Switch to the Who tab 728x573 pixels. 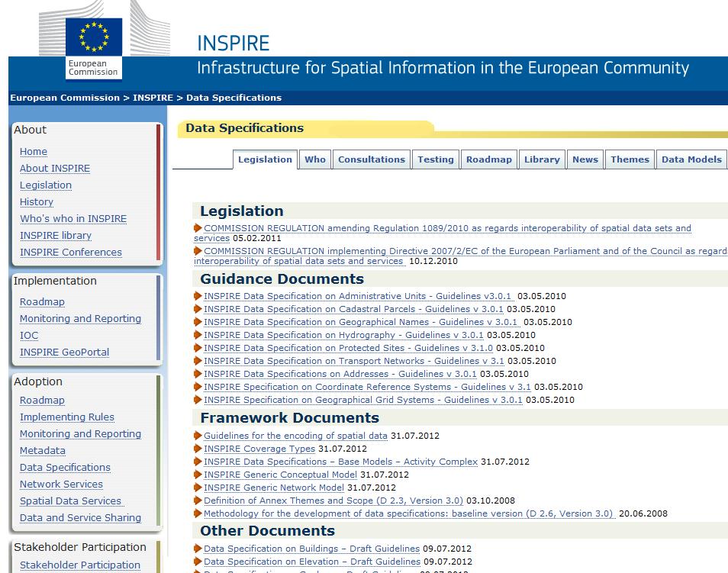[315, 159]
